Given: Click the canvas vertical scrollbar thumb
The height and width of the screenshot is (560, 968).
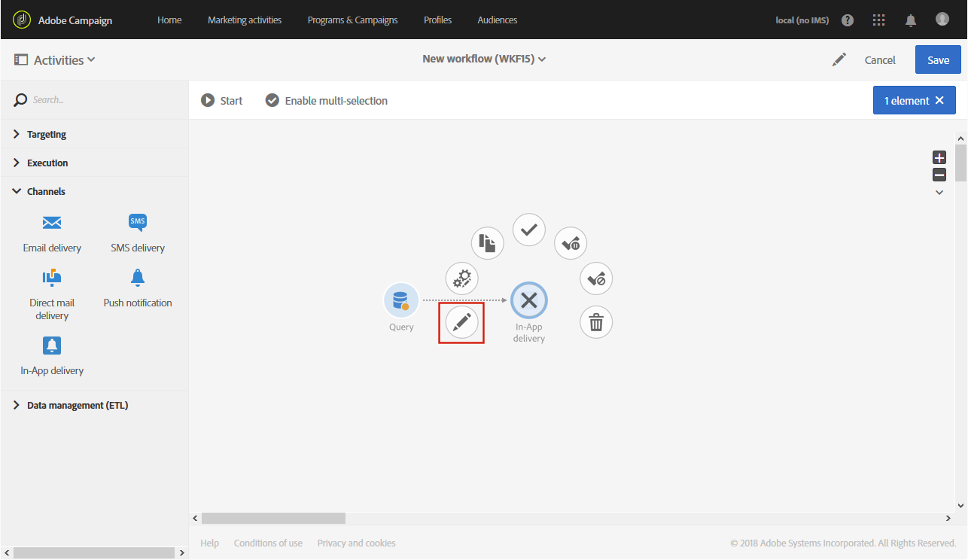Looking at the screenshot, I should (x=960, y=163).
